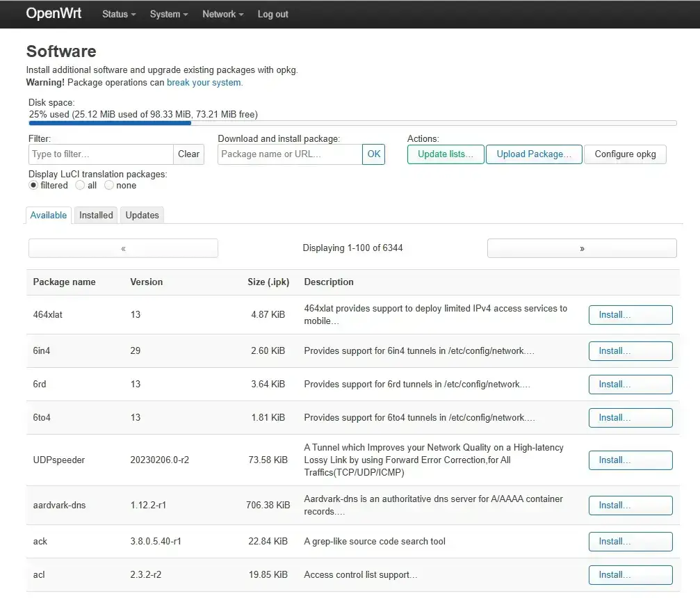Click the OpenWrt logo in header
This screenshot has height=598, width=700.
(54, 14)
